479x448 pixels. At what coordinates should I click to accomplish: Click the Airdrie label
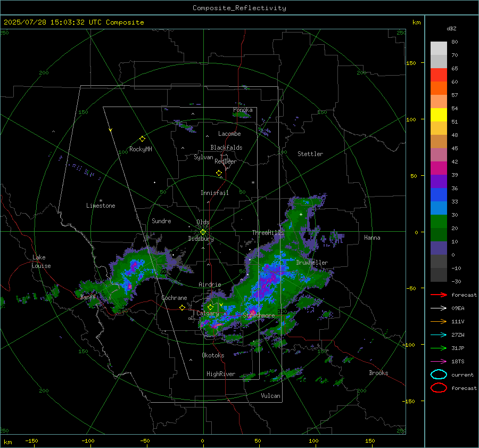[210, 284]
